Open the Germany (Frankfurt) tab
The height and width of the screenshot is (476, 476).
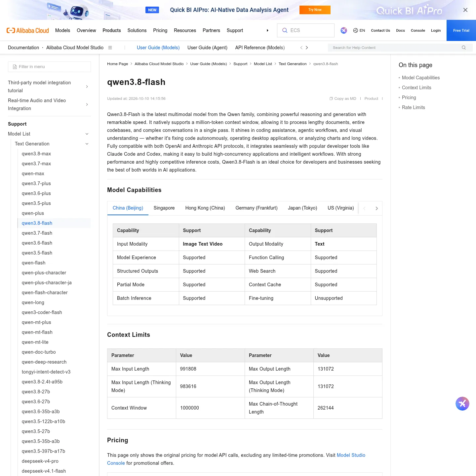pos(257,208)
